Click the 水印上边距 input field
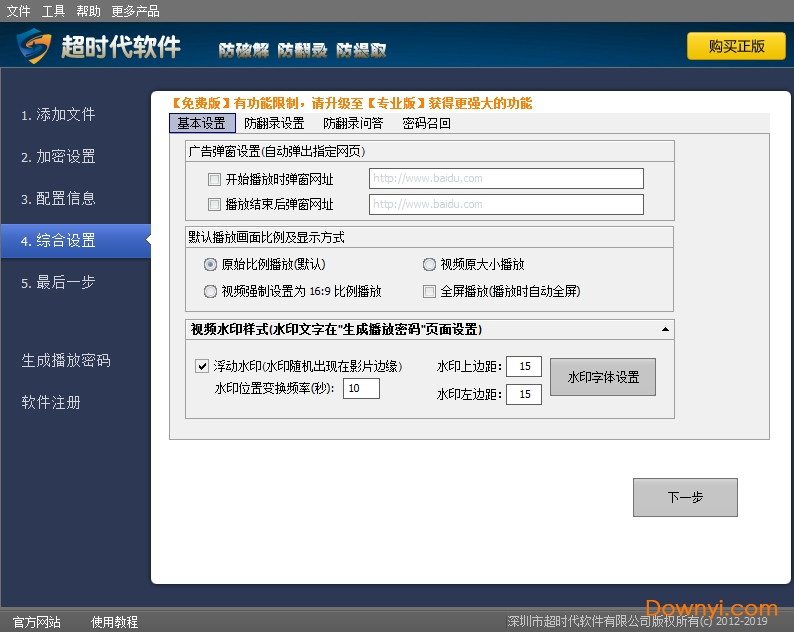This screenshot has width=794, height=632. (x=524, y=366)
